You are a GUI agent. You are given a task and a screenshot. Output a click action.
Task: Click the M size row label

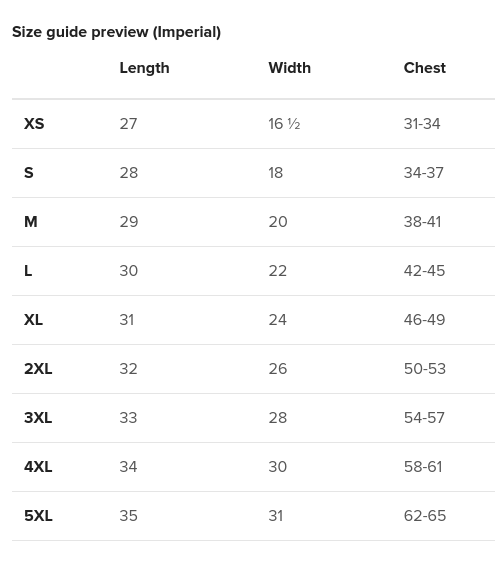[x=30, y=222]
